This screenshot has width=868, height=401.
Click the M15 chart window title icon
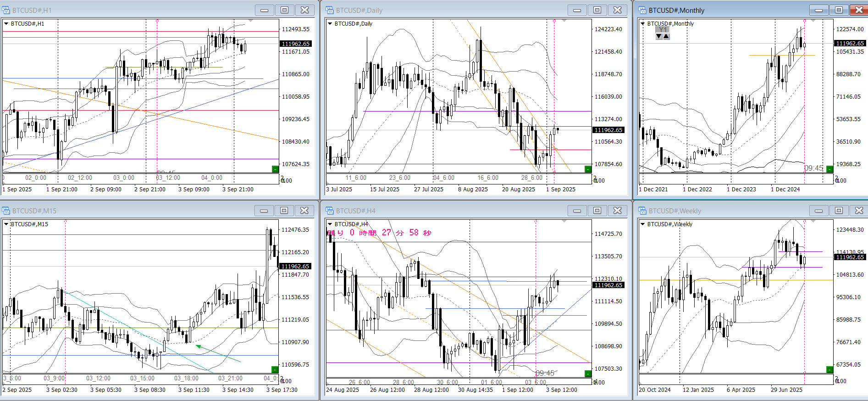pos(6,211)
